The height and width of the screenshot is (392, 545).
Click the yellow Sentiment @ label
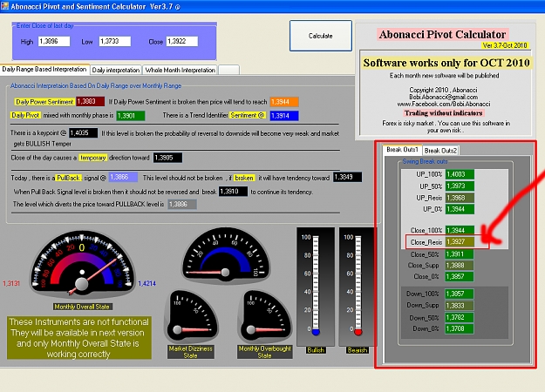[x=247, y=115]
